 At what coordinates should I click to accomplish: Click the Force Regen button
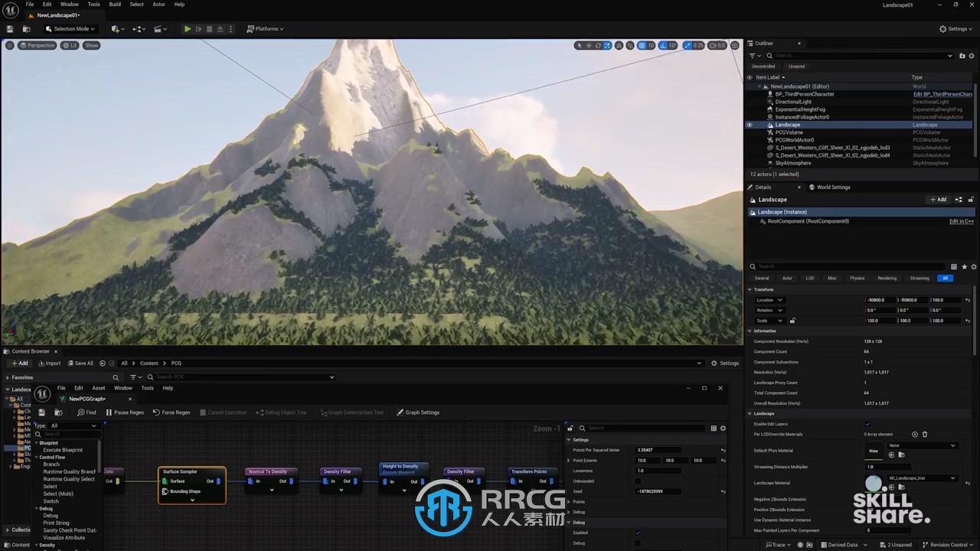click(x=171, y=412)
